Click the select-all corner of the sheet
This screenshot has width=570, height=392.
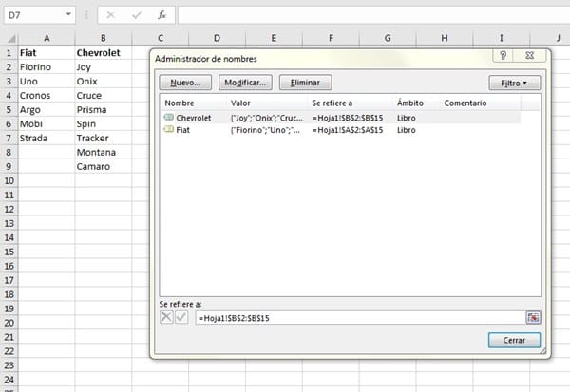click(x=9, y=37)
